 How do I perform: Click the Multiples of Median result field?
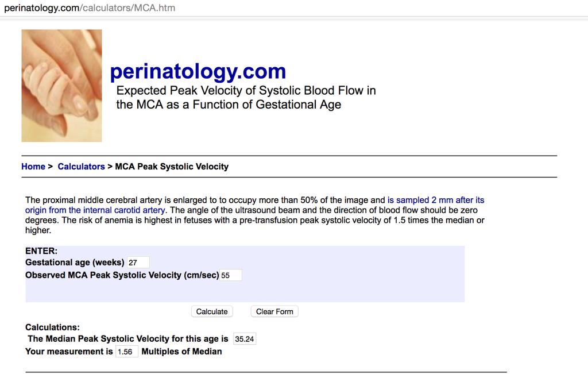click(127, 352)
